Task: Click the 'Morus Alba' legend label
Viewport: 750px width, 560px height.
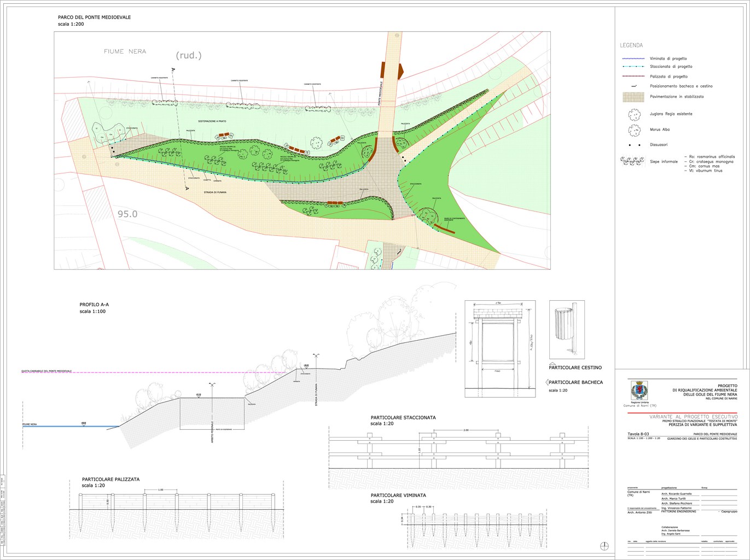Action: click(x=660, y=130)
